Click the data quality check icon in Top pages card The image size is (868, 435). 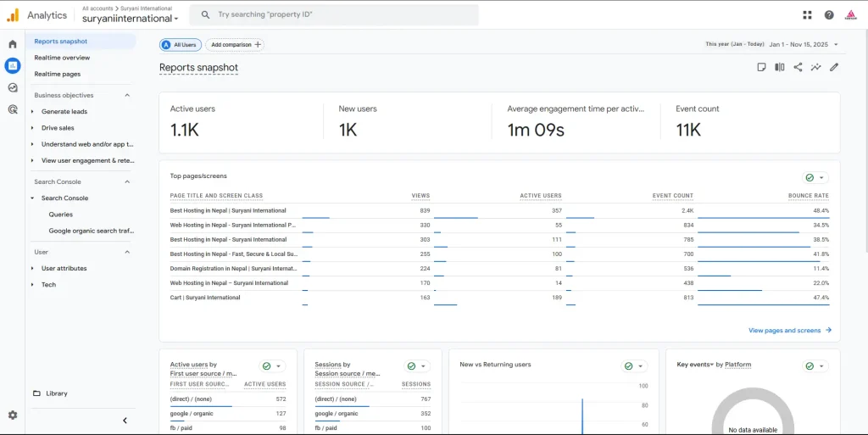810,178
